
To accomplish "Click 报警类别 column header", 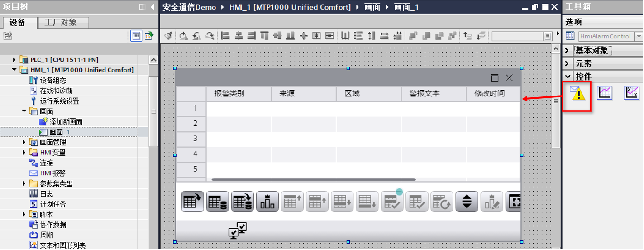I will tap(239, 94).
